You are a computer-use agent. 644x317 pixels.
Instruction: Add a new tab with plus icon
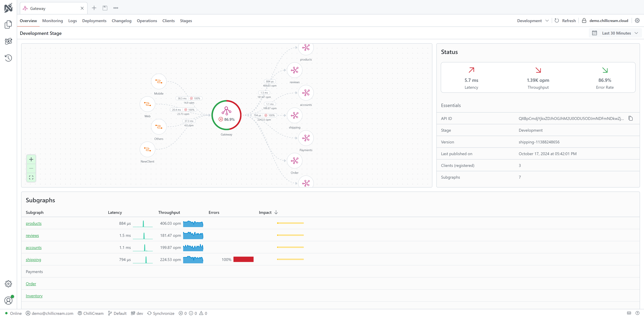click(94, 8)
